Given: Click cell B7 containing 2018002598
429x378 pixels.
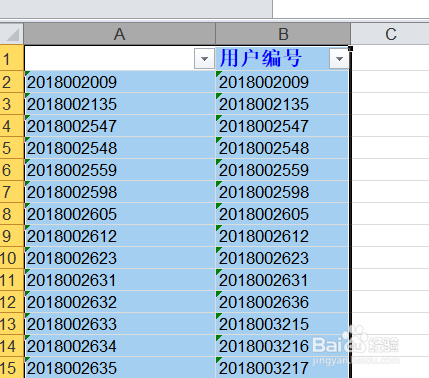Looking at the screenshot, I should pyautogui.click(x=283, y=192).
